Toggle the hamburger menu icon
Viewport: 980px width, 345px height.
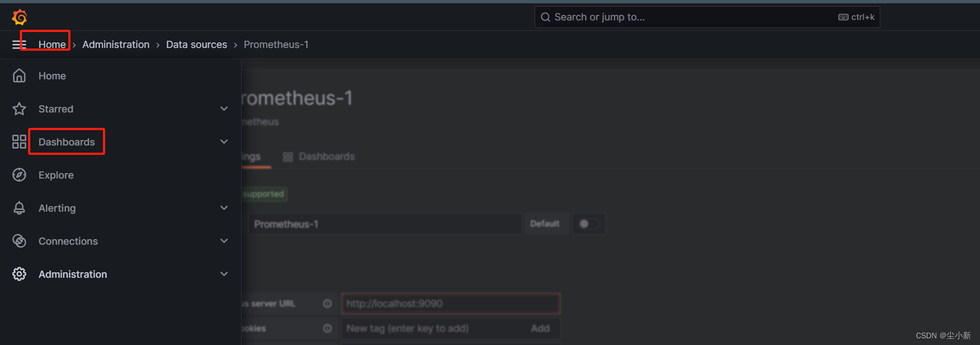pyautogui.click(x=19, y=45)
